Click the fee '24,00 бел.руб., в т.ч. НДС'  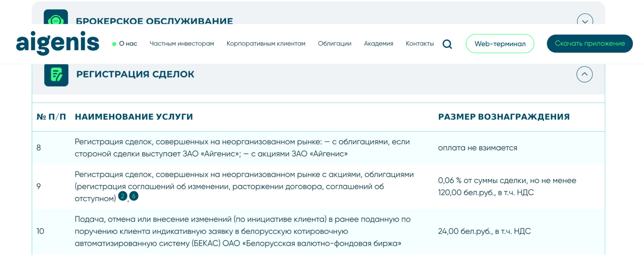484,231
